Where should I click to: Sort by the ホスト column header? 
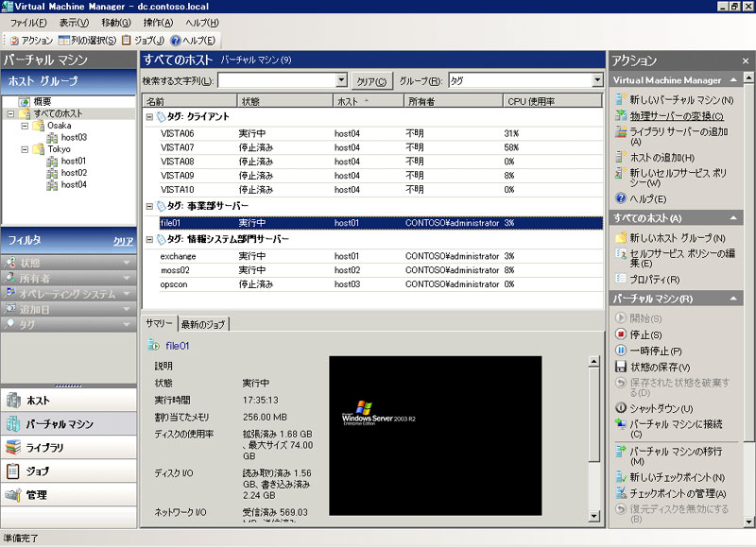(369, 101)
